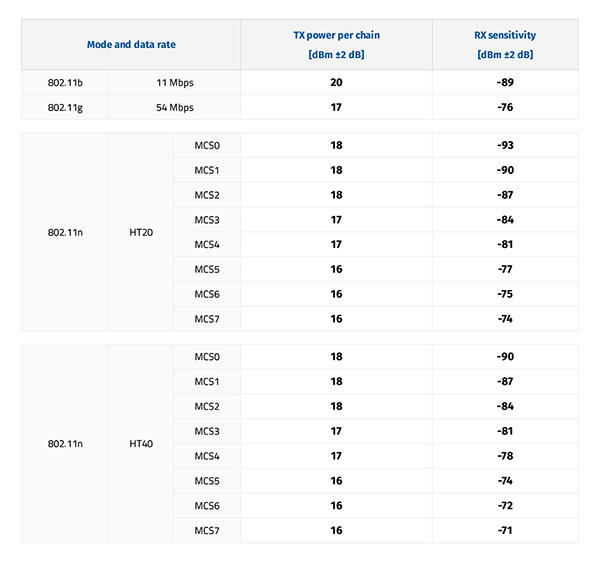
Task: Select the -77 RX sensitivity cell
Action: coord(504,269)
